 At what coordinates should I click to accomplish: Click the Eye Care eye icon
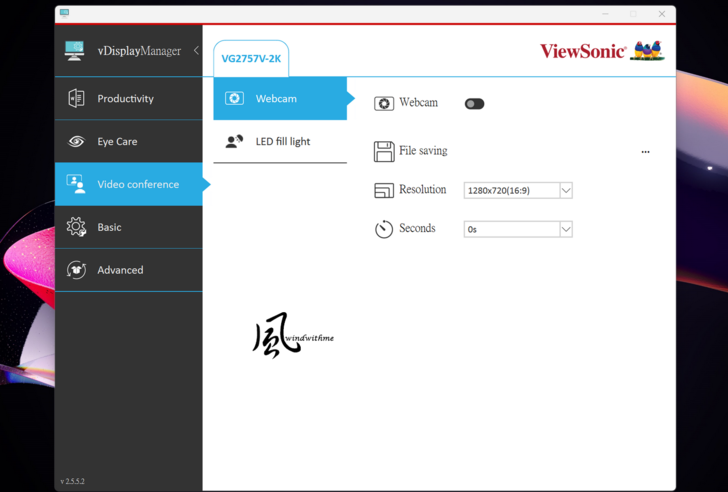click(76, 141)
